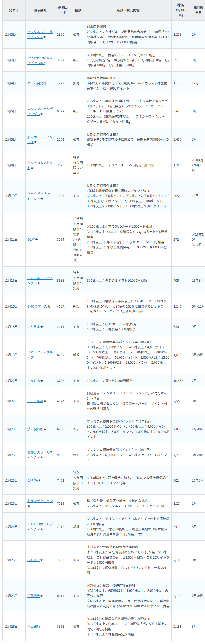
Task: Click スパークス・グループ link
Action: [x=40, y=352]
